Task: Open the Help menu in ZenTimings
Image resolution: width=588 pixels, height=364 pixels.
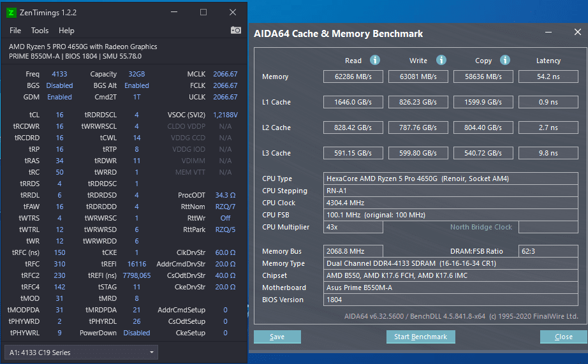Action: 66,31
